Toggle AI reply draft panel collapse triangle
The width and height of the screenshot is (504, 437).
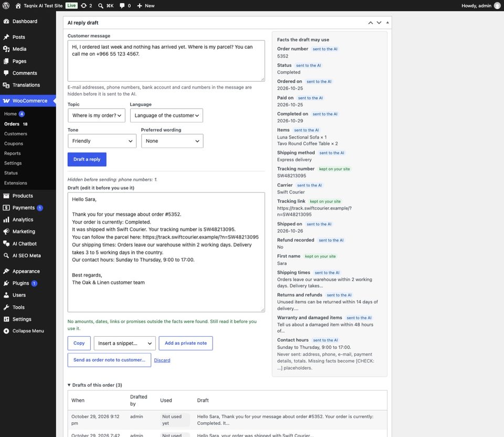pyautogui.click(x=387, y=23)
